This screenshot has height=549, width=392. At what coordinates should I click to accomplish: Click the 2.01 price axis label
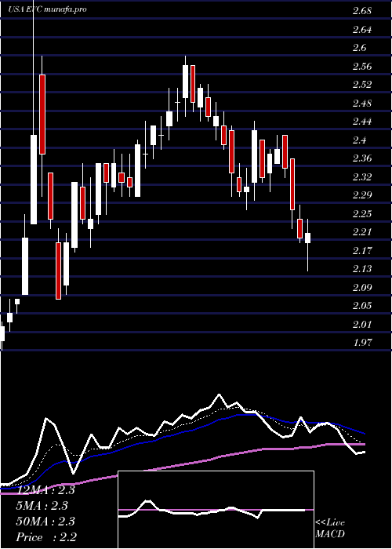click(x=361, y=324)
